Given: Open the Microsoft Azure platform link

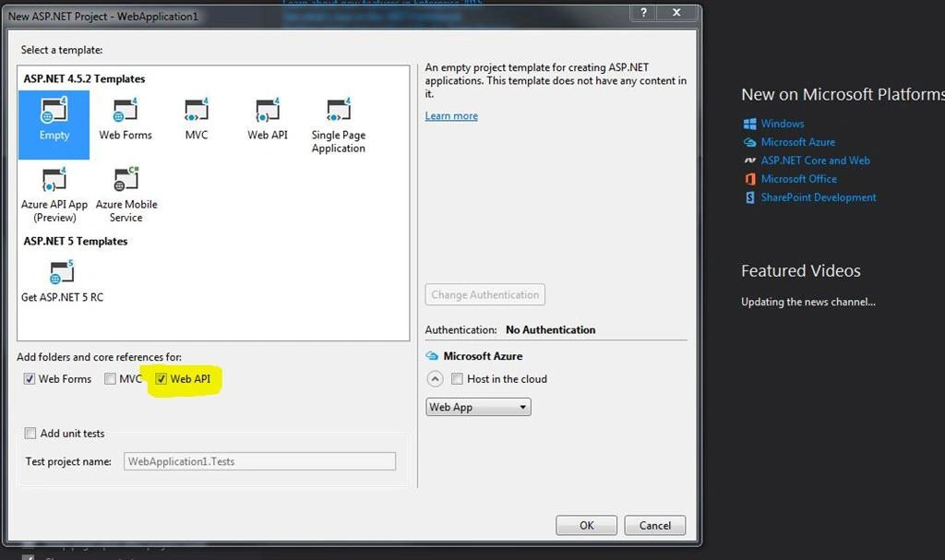Looking at the screenshot, I should pos(797,142).
